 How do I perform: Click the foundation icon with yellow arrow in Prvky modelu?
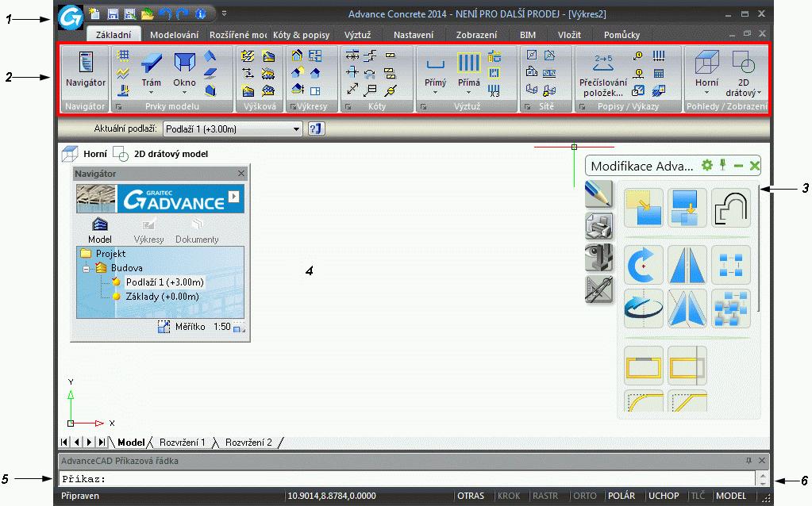click(123, 90)
